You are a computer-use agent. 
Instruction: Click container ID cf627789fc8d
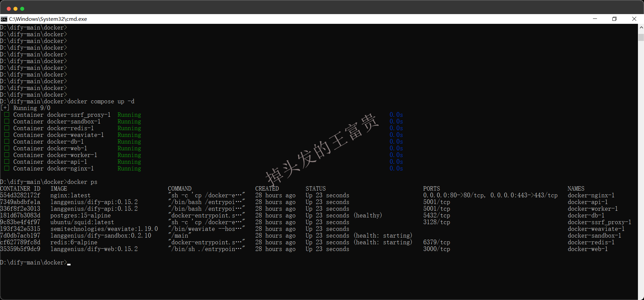click(x=20, y=242)
